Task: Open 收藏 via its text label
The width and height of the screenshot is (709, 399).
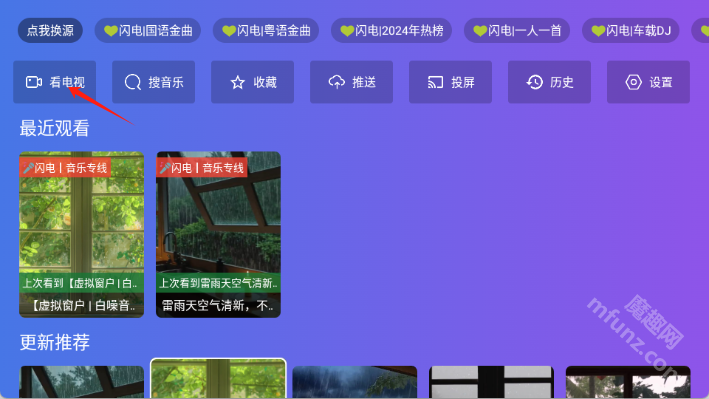Action: click(x=265, y=82)
